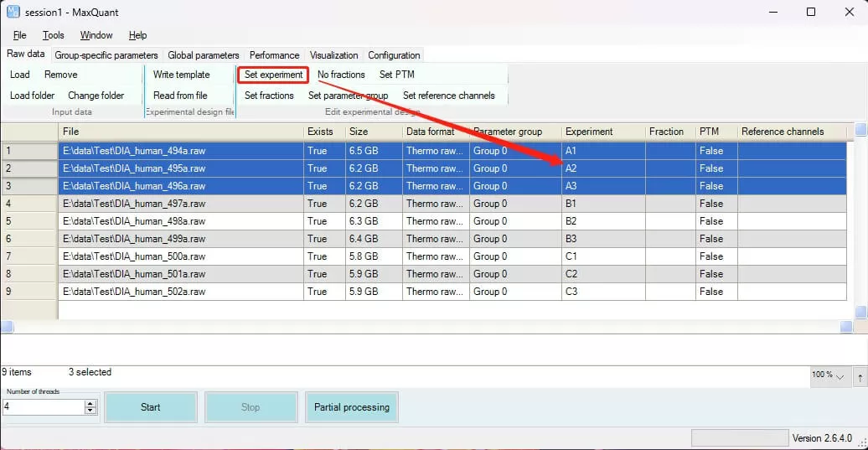The image size is (868, 450).
Task: Click the Write template button
Action: tap(181, 75)
